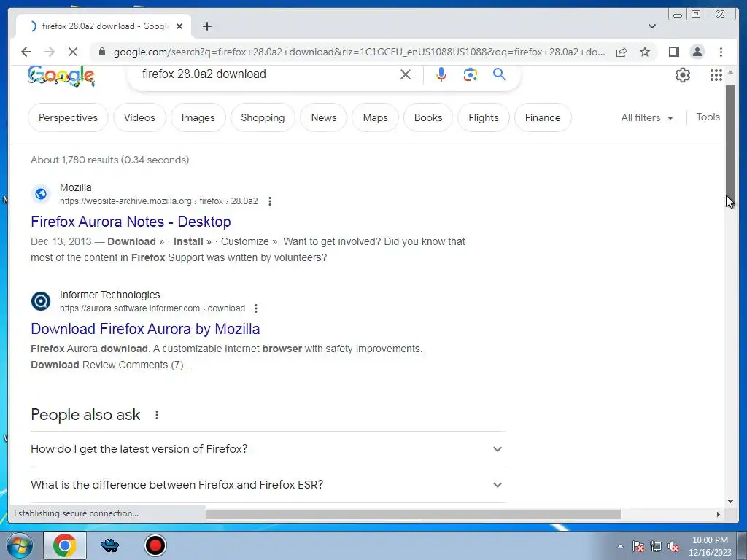Open the All filters dropdown
This screenshot has height=560, width=747.
coord(647,117)
